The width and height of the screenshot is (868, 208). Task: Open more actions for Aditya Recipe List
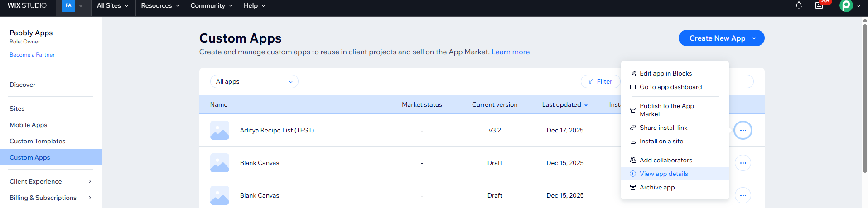tap(743, 130)
